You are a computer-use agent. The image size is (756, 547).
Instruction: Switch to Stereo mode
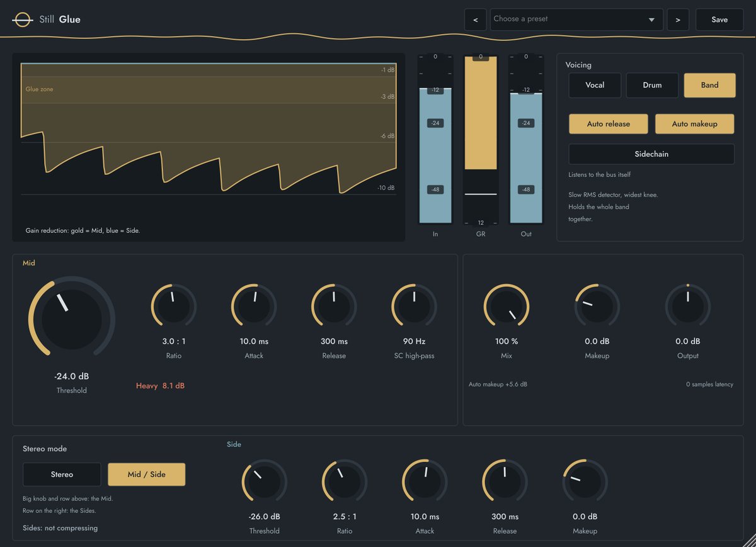[x=62, y=475]
